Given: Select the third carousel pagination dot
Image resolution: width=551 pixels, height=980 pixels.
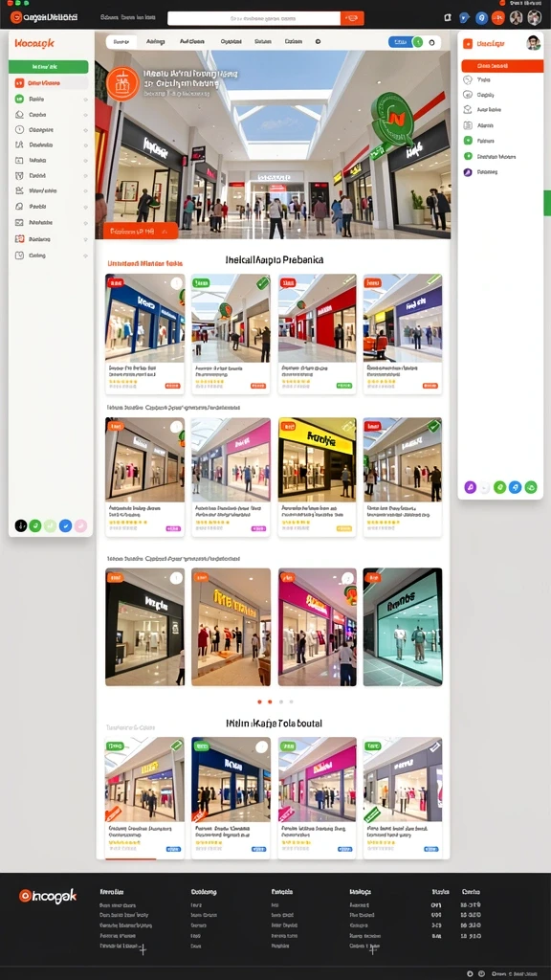Looking at the screenshot, I should [x=280, y=702].
